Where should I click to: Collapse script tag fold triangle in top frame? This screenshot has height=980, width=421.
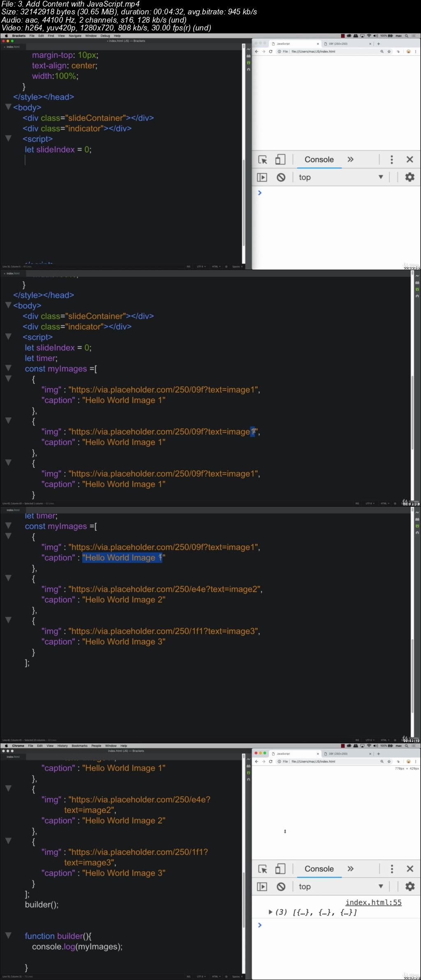[x=8, y=139]
